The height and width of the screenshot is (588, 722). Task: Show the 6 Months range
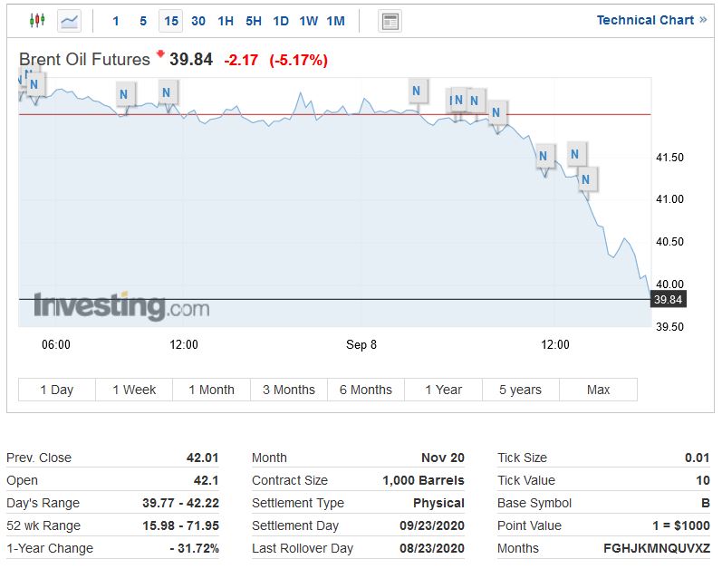(x=366, y=390)
